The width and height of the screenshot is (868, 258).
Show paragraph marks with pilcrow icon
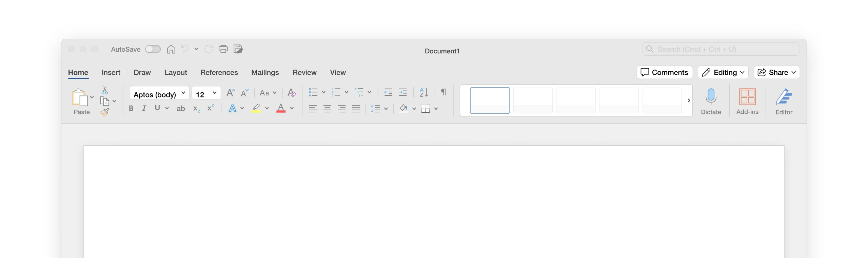click(443, 92)
